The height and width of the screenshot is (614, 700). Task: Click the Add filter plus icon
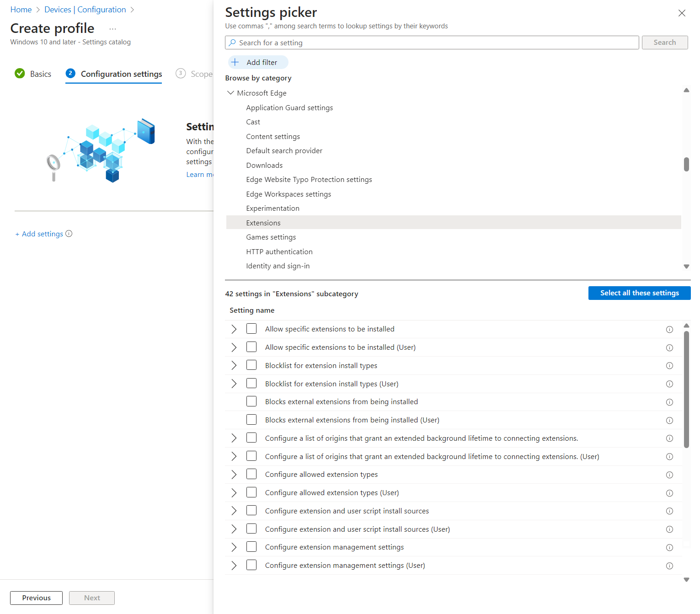235,62
